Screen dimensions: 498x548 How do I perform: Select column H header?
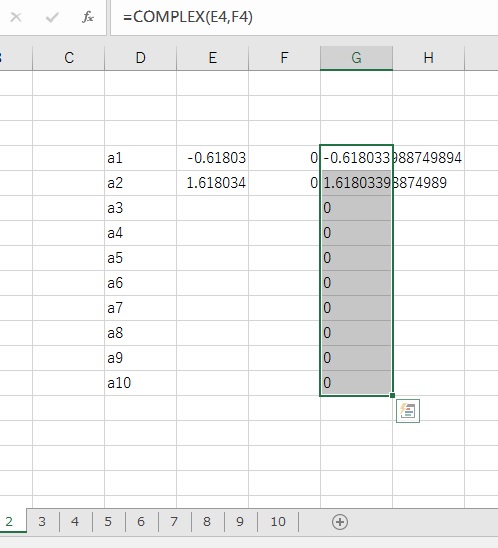coord(428,58)
